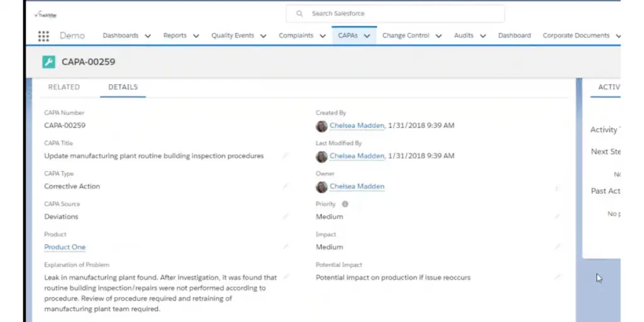Click the Deviations value

coord(61,217)
